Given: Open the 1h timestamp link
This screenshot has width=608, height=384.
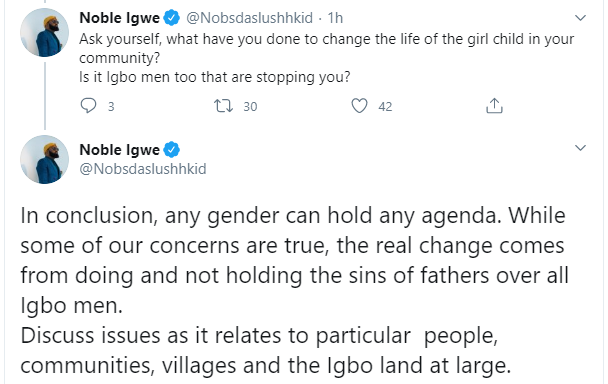Looking at the screenshot, I should click(x=335, y=18).
